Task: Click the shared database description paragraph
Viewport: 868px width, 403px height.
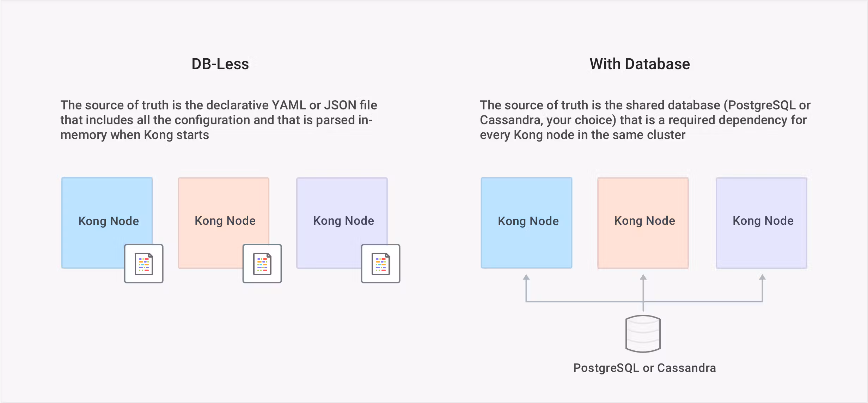Action: point(645,120)
